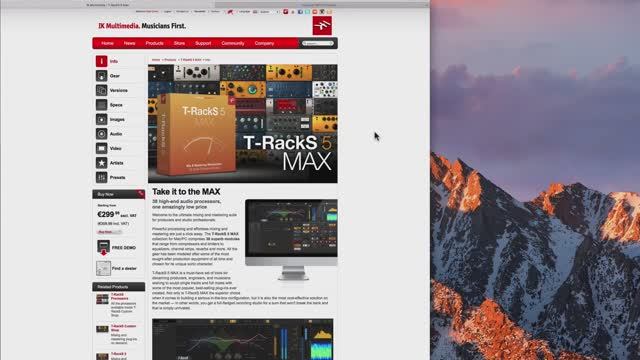Open the Presets sliders icon

pos(102,177)
